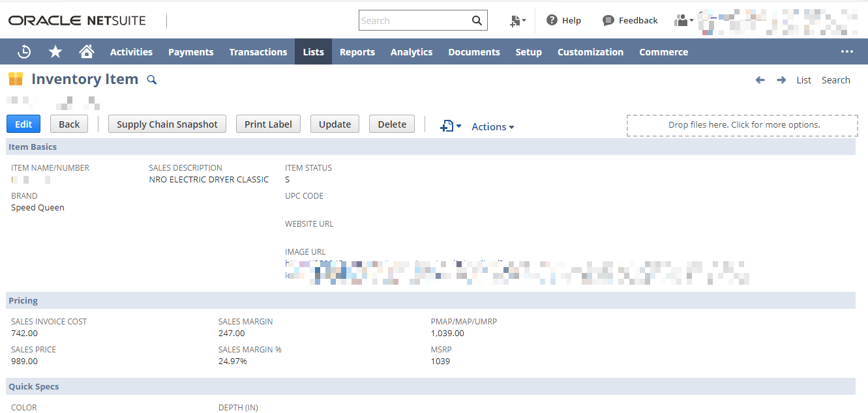The height and width of the screenshot is (413, 868).
Task: Click the search icon beside Inventory Item title
Action: [152, 79]
